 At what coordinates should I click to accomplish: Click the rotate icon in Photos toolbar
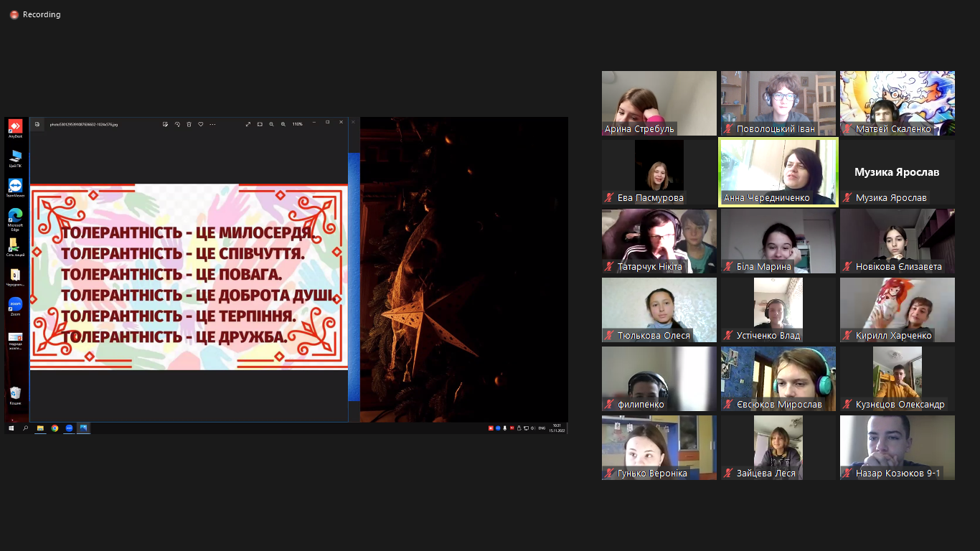coord(177,124)
